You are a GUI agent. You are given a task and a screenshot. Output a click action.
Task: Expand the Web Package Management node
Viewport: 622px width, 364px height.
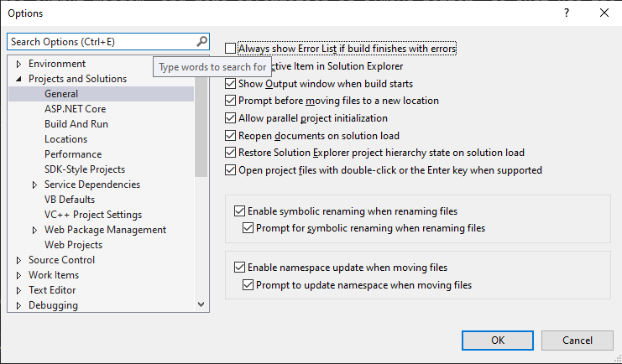34,230
